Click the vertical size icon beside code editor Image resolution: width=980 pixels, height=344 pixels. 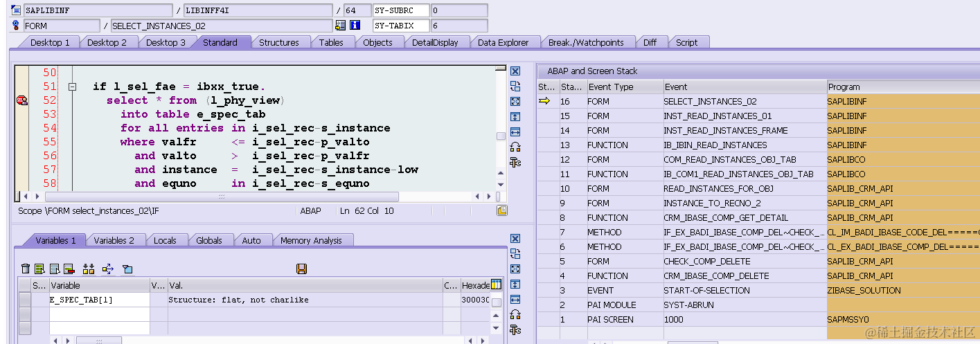[515, 116]
